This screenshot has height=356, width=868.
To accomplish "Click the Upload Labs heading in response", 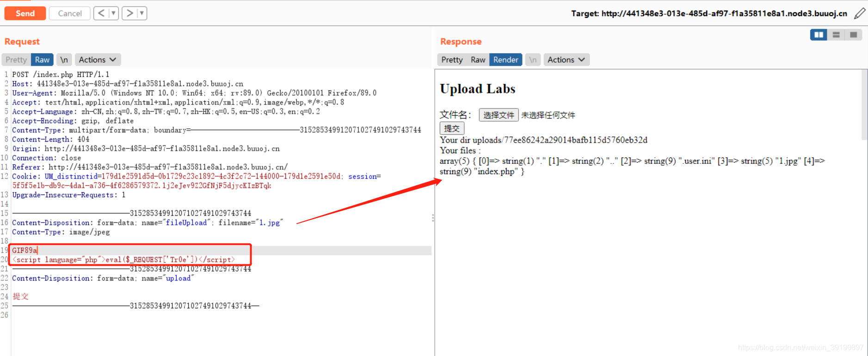I will 478,89.
